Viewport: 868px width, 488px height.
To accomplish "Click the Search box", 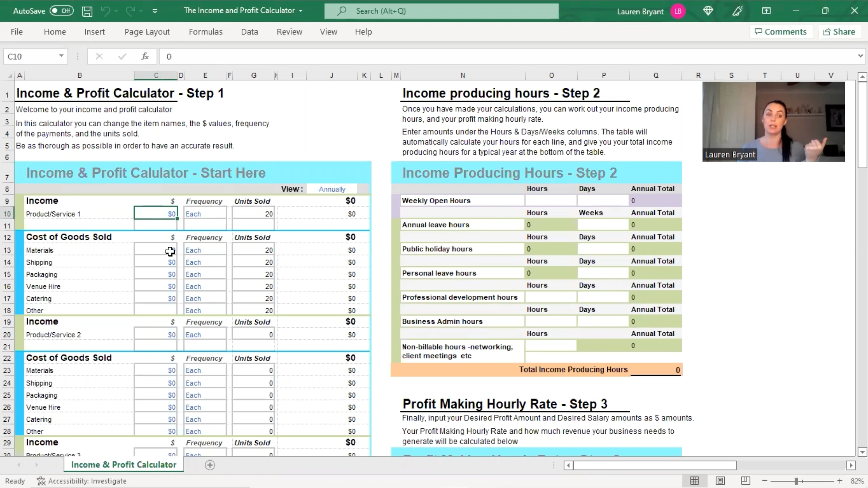I will point(442,11).
